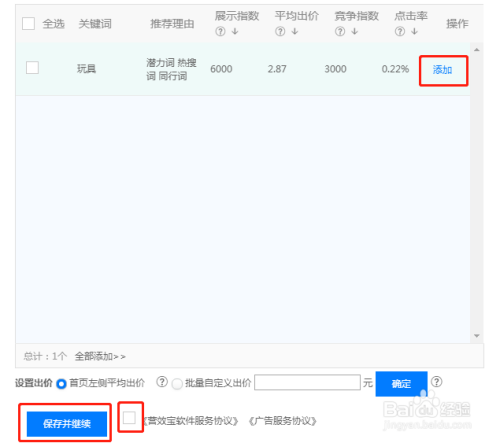Select 首页左侧平均出价 radio option
500x443 pixels.
[61, 384]
